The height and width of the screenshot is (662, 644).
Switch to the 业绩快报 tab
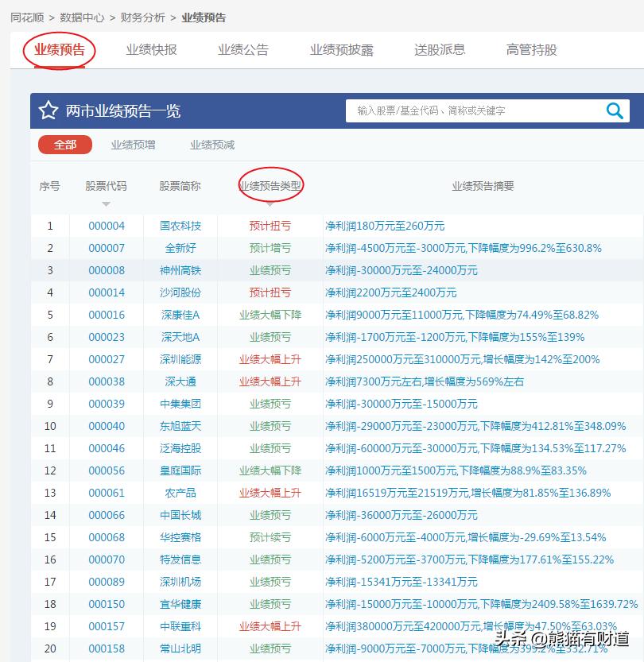(152, 48)
